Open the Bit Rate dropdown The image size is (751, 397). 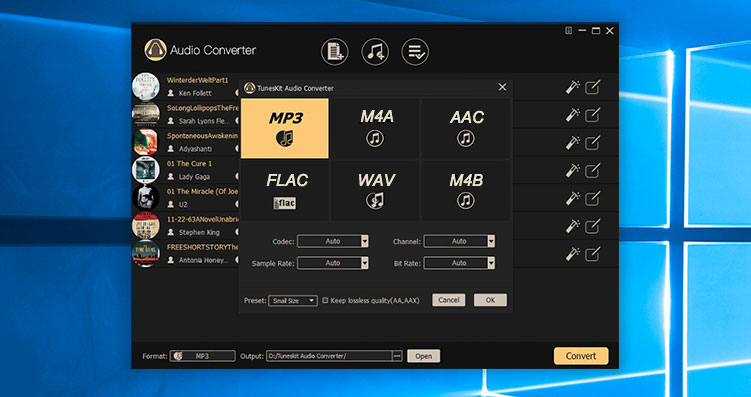[x=459, y=263]
